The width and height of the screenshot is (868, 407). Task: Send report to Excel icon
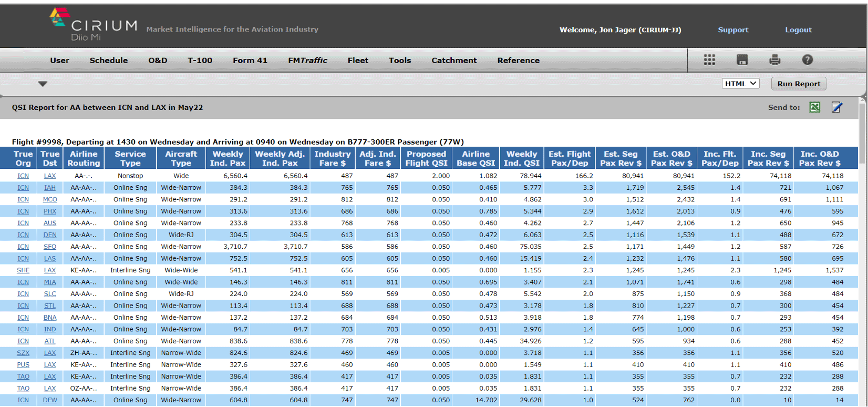[814, 107]
